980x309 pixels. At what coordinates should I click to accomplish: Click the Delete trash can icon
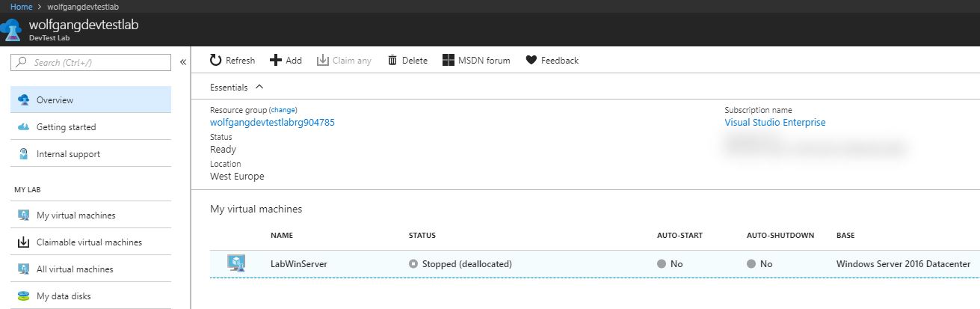point(392,60)
